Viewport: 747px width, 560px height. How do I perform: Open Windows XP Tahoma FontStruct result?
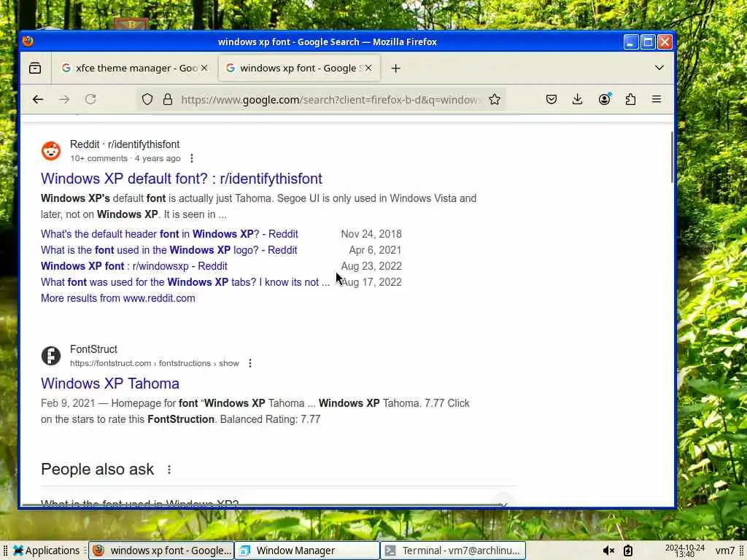tap(110, 384)
